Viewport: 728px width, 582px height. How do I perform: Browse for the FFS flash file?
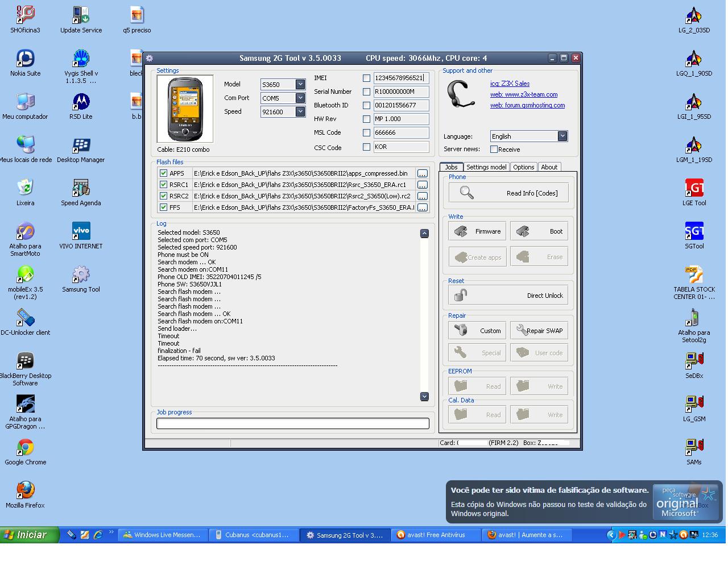tap(422, 207)
